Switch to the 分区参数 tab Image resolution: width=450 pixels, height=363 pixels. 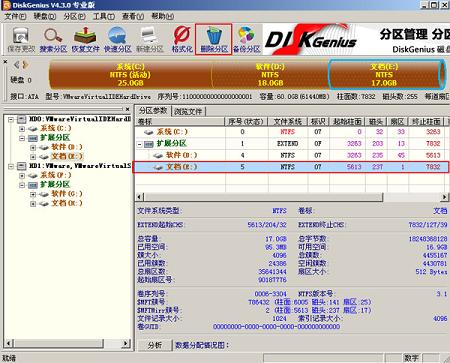153,111
